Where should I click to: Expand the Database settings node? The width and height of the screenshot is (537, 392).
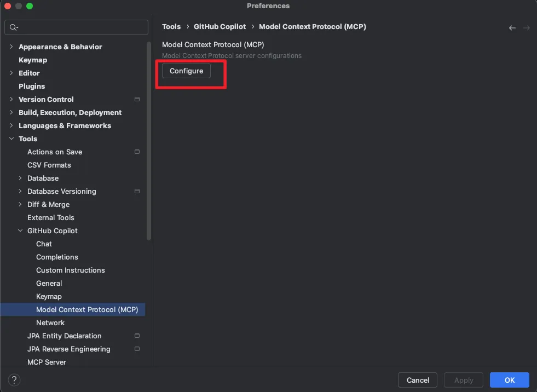[20, 178]
